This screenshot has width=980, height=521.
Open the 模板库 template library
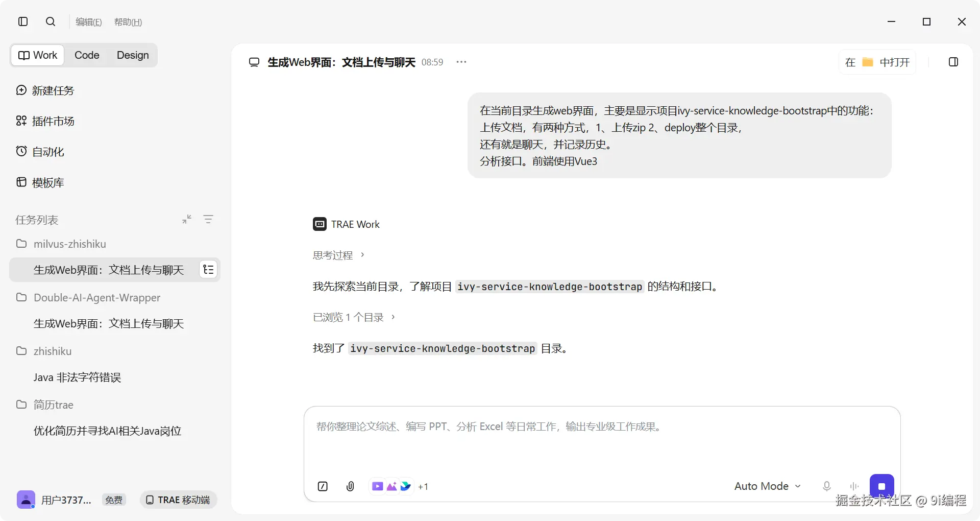pyautogui.click(x=40, y=182)
